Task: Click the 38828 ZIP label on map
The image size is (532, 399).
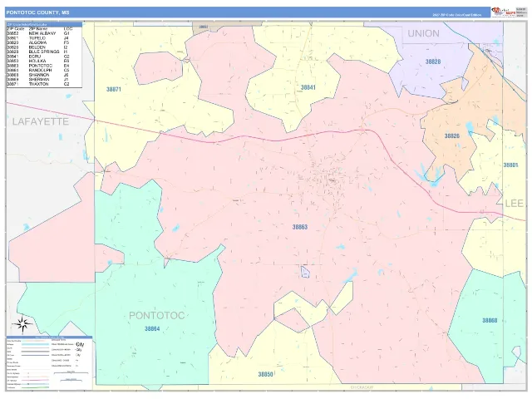Action: 433,62
